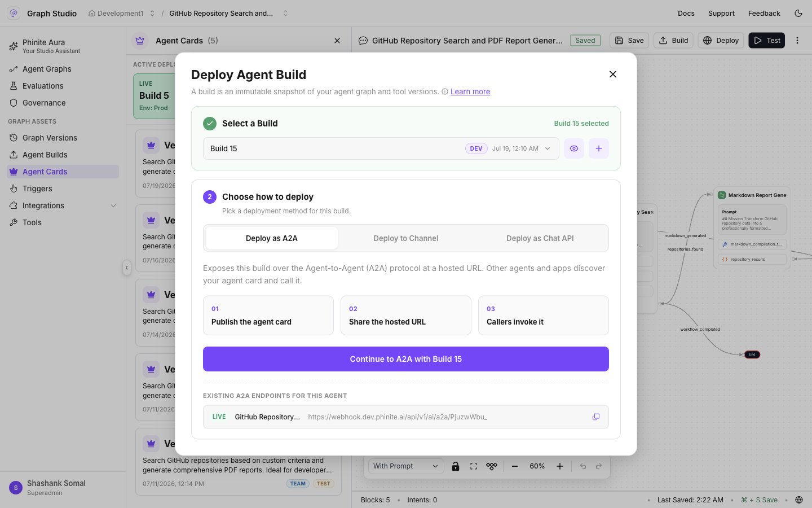
Task: Open Agent Builds in sidebar
Action: tap(63, 155)
